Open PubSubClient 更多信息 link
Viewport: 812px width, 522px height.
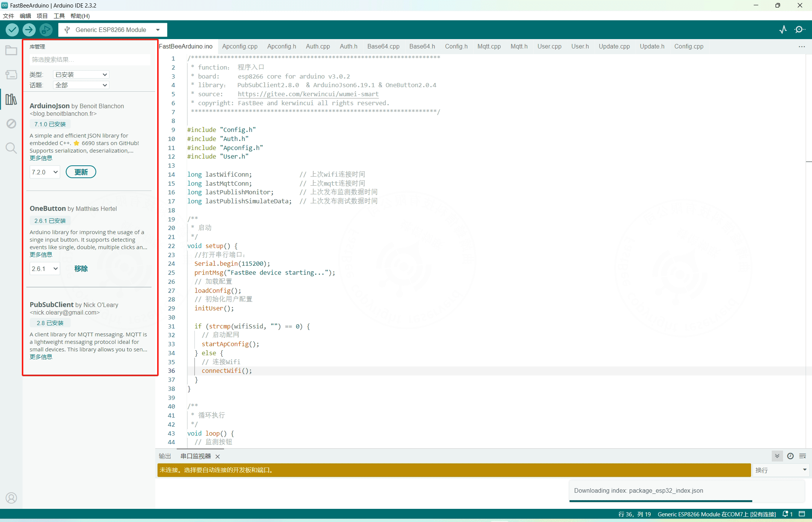click(x=41, y=357)
